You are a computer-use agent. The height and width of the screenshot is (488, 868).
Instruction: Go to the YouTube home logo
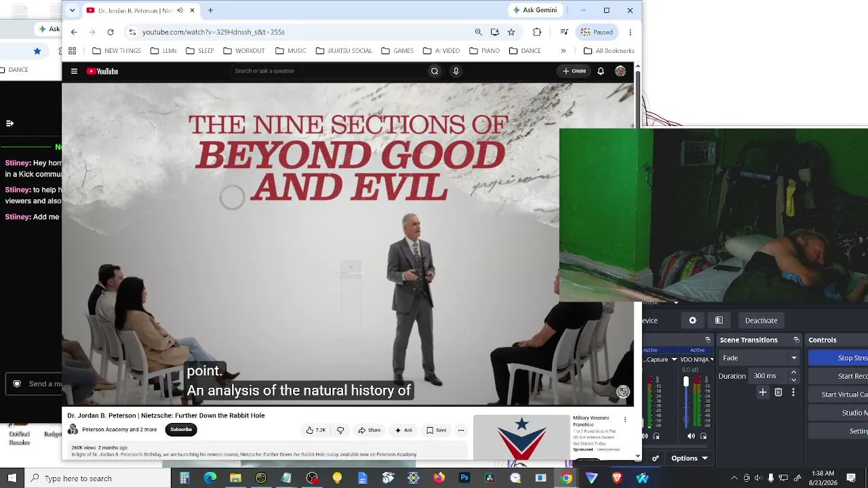tap(102, 71)
